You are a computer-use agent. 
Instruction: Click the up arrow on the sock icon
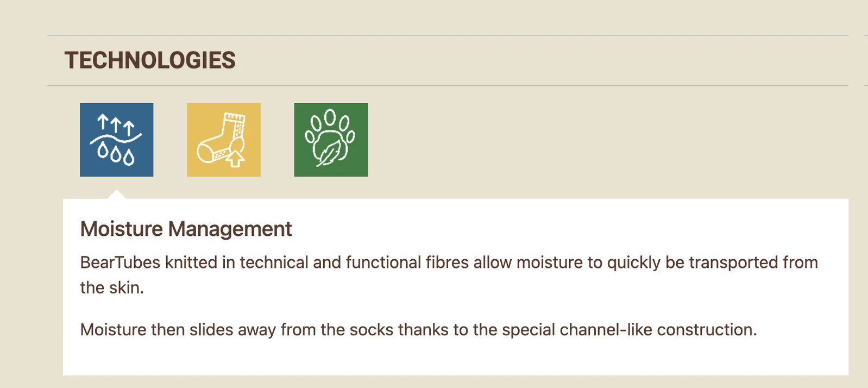[235, 159]
